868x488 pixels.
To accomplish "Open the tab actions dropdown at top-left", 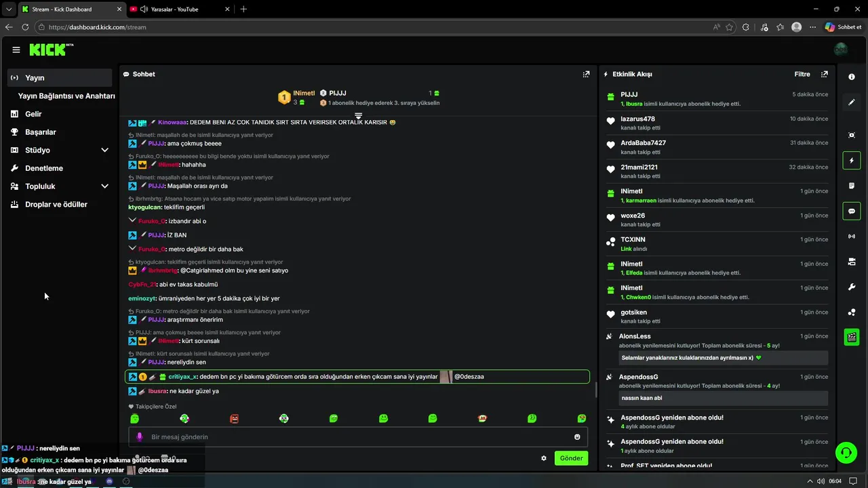I will tap(8, 9).
